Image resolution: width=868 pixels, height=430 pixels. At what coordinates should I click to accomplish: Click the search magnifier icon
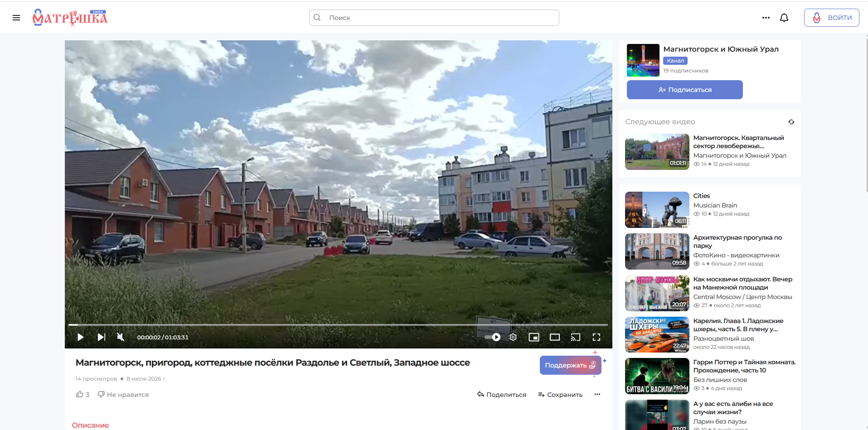317,18
